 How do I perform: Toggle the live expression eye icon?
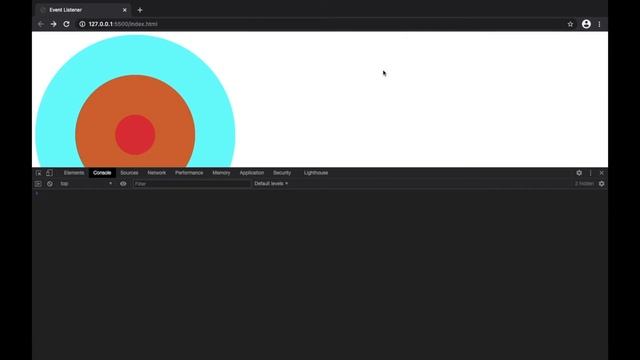(x=123, y=184)
